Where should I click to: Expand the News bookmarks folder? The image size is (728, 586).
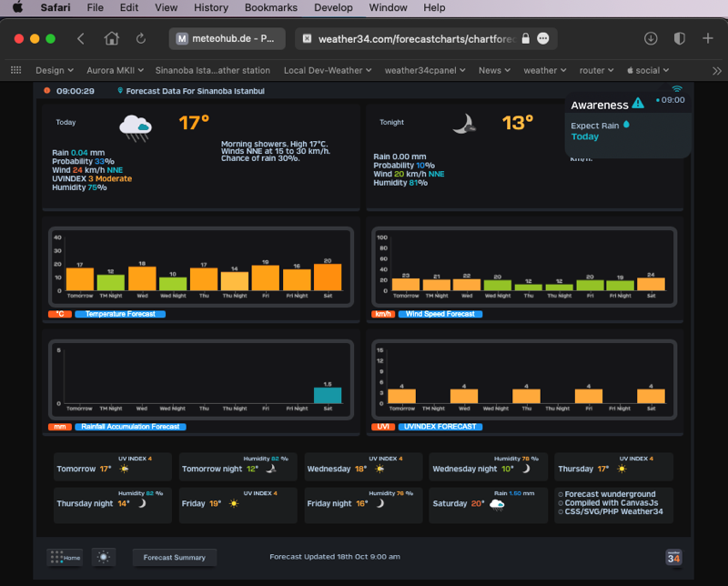(x=494, y=71)
